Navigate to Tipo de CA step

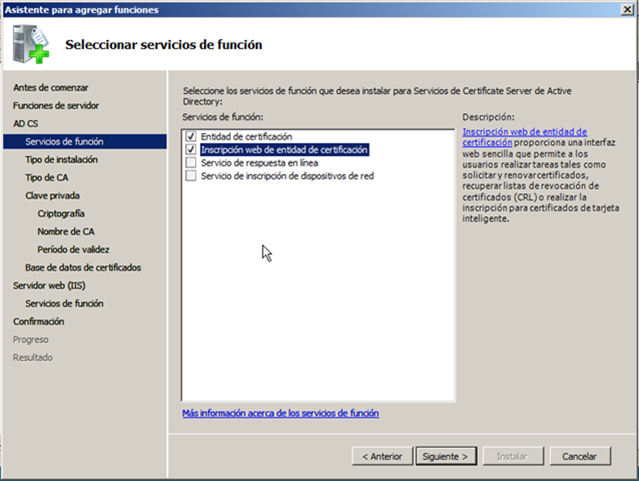(46, 178)
